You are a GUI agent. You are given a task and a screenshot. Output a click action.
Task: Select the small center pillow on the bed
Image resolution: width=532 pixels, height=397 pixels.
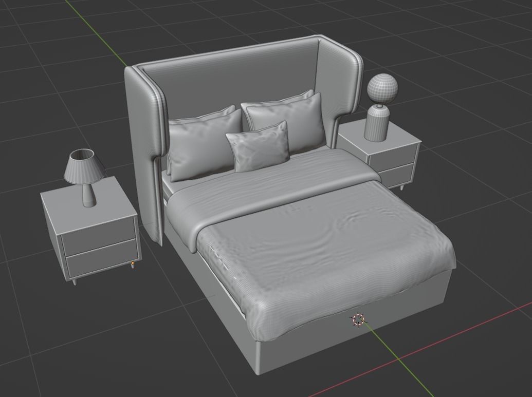pyautogui.click(x=258, y=146)
